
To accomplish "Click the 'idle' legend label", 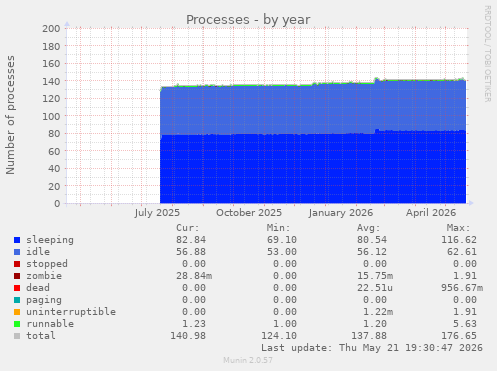I will [38, 252].
